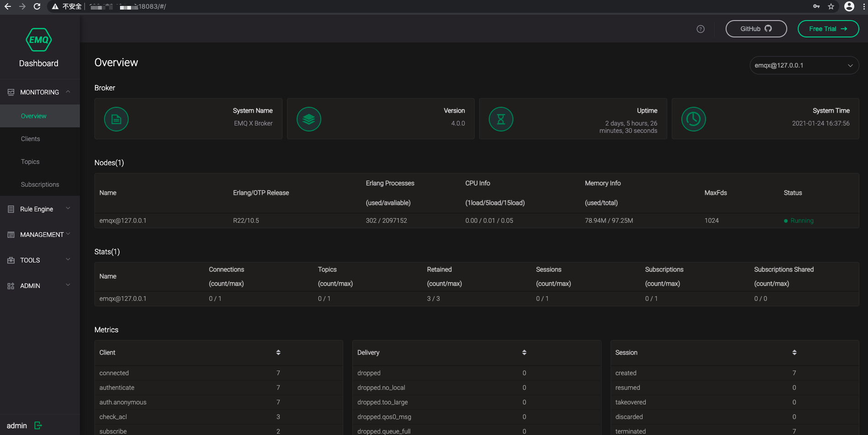Viewport: 868px width, 435px height.
Task: Reload the page with browser refresh
Action: pos(37,6)
